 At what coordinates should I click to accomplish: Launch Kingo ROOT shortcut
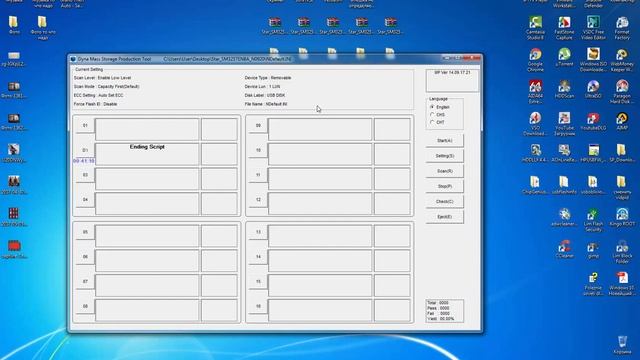tap(622, 217)
